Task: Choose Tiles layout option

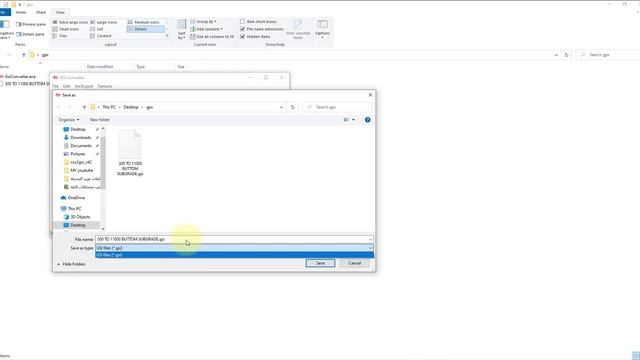Action: point(60,36)
